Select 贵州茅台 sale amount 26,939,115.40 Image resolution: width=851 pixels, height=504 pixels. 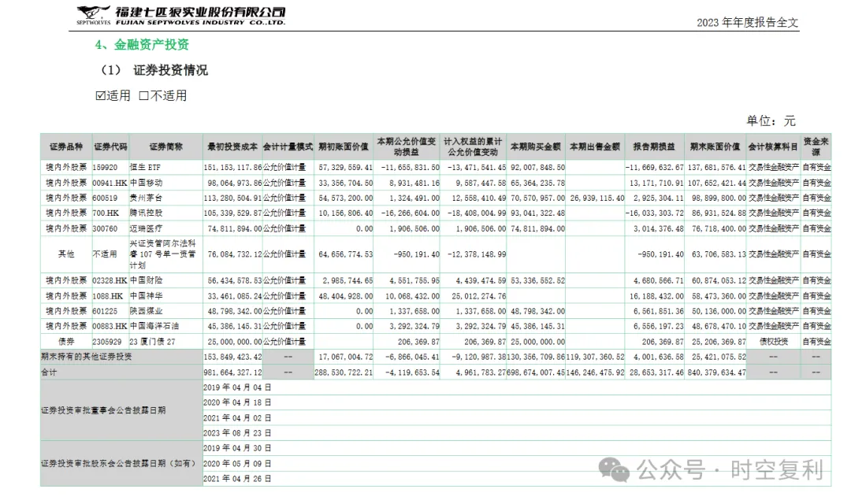tap(596, 198)
